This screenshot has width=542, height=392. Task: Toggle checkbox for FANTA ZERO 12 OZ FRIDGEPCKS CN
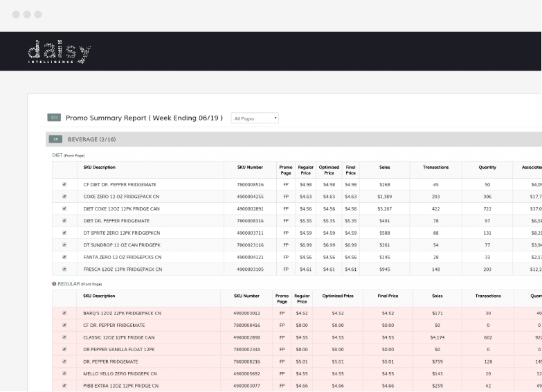pos(64,257)
